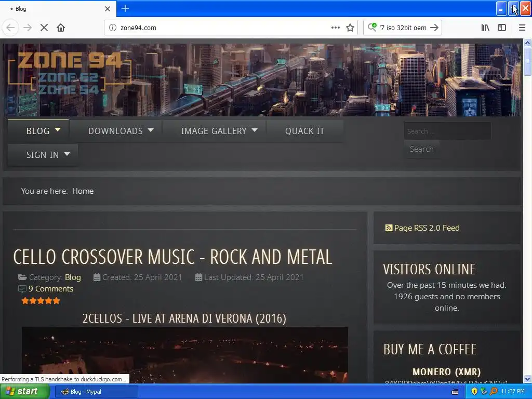Screen dimensions: 532x399
Task: Open the browser home page icon
Action: tap(61, 28)
